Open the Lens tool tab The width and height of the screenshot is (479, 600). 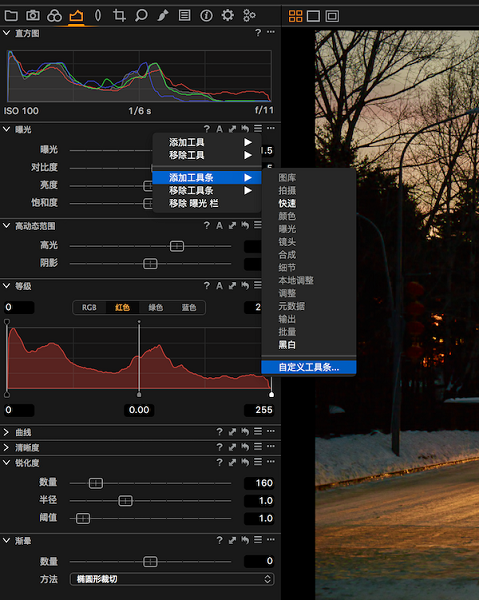98,16
